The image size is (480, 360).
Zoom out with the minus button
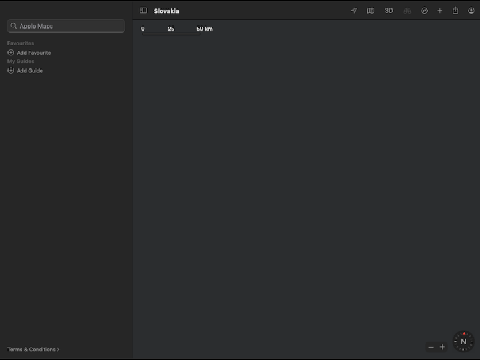pos(431,347)
